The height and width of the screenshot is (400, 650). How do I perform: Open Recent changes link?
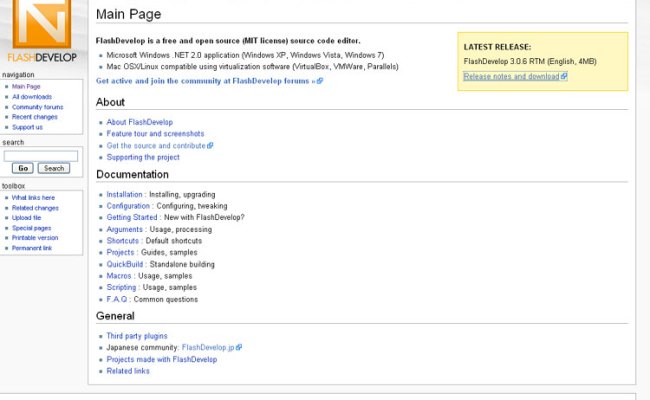(x=35, y=117)
